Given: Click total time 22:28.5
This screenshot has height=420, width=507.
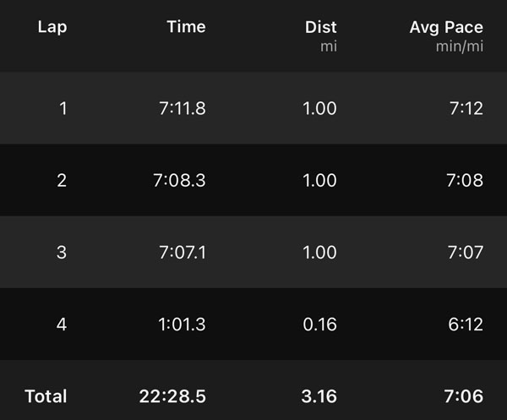Looking at the screenshot, I should [x=172, y=395].
